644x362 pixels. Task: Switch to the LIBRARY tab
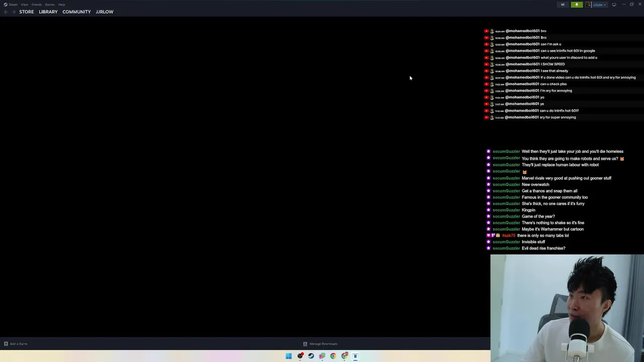pyautogui.click(x=48, y=12)
